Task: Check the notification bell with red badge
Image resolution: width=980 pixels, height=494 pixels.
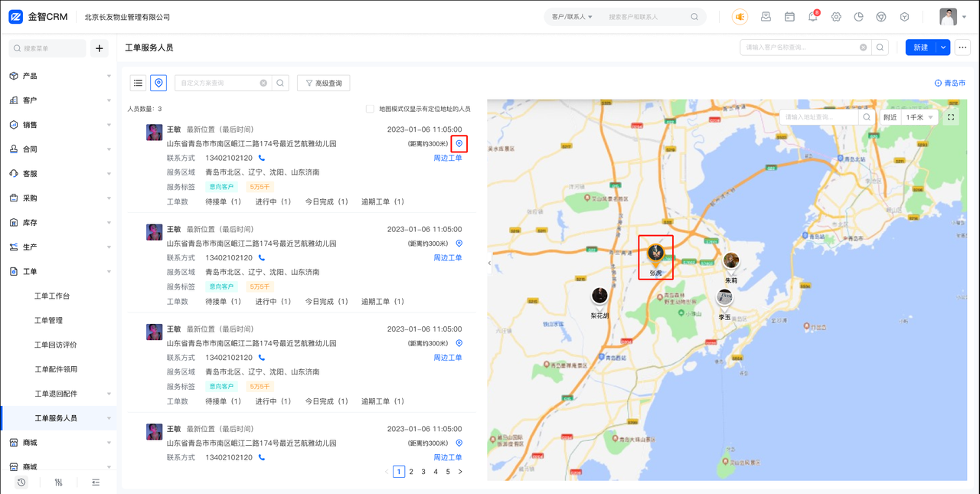Action: pyautogui.click(x=813, y=16)
